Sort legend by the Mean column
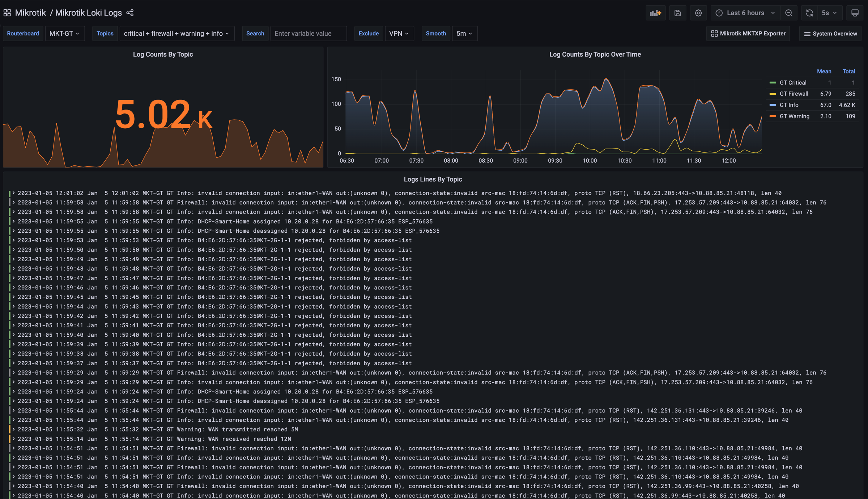Image resolution: width=868 pixels, height=499 pixels. coord(824,72)
